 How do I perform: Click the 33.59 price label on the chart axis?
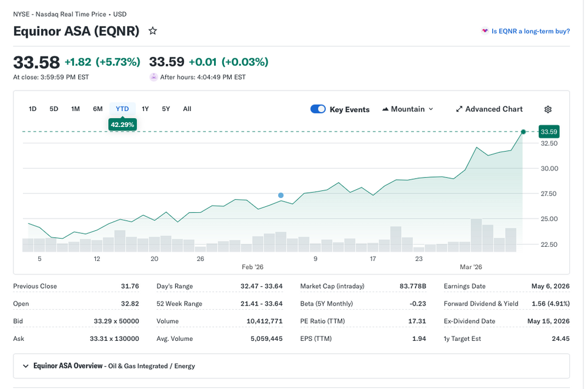tap(549, 132)
